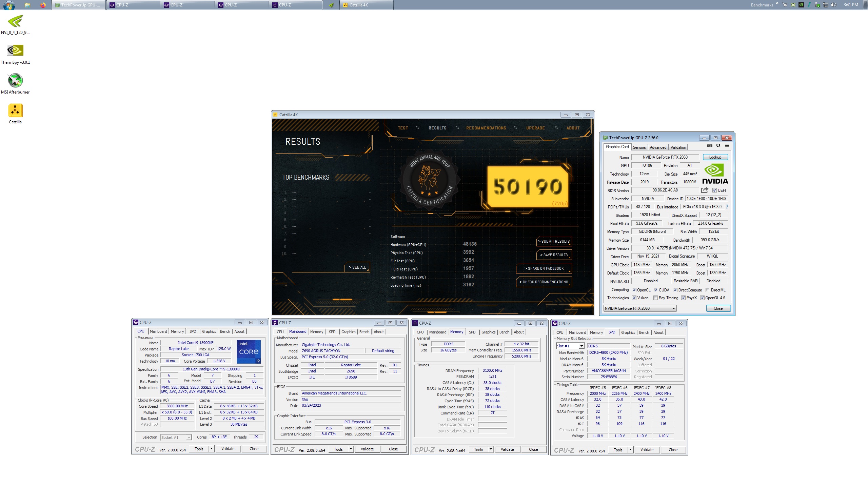This screenshot has height=488, width=868.
Task: Click the green X tray icon
Action: (x=793, y=5)
